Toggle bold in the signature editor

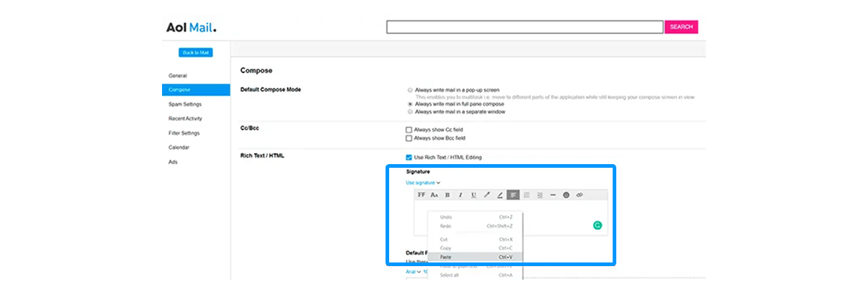pos(447,195)
